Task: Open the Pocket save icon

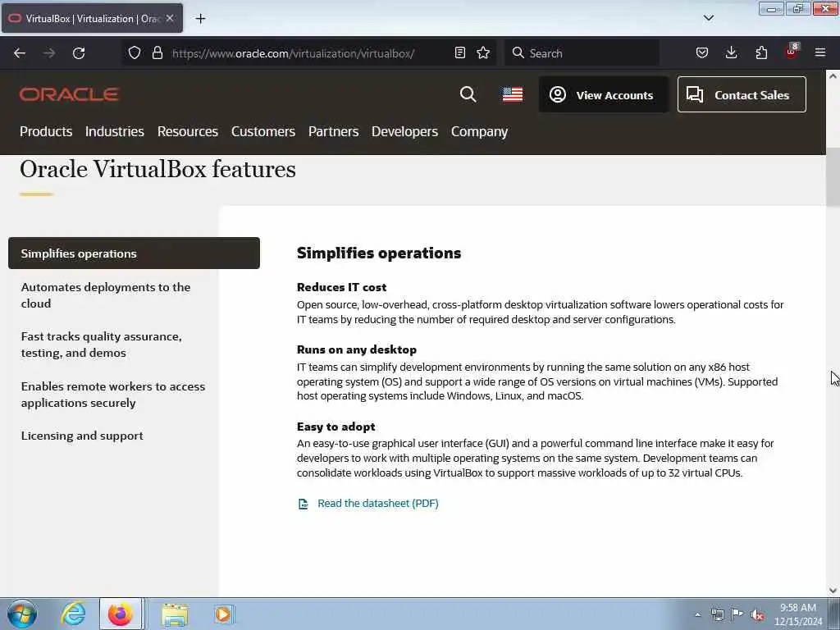Action: coord(702,53)
